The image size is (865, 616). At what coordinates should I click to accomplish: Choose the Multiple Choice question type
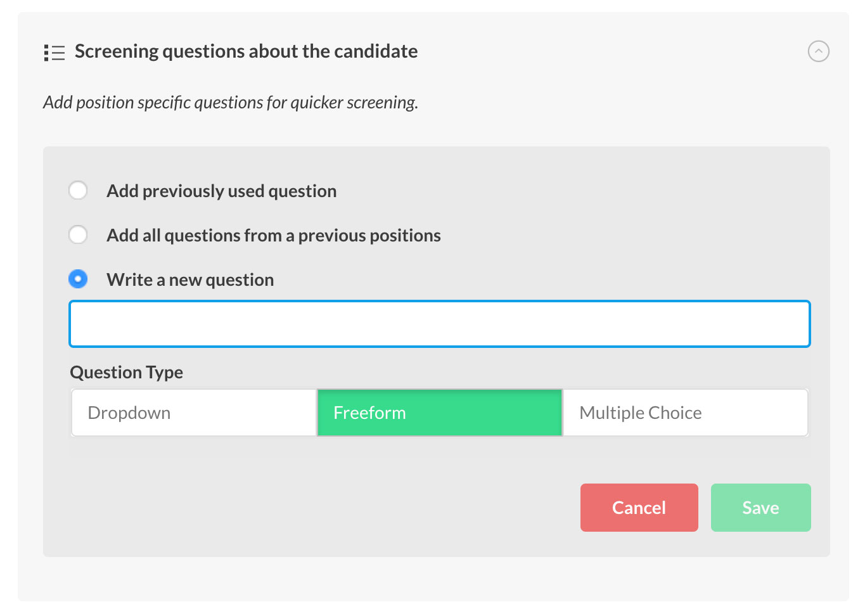pyautogui.click(x=685, y=413)
